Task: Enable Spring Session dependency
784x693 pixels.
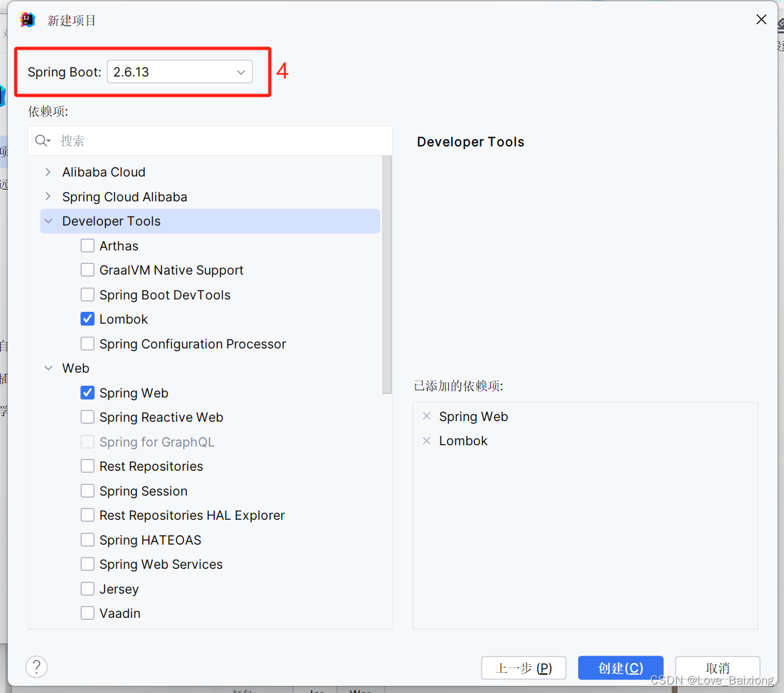Action: point(88,491)
